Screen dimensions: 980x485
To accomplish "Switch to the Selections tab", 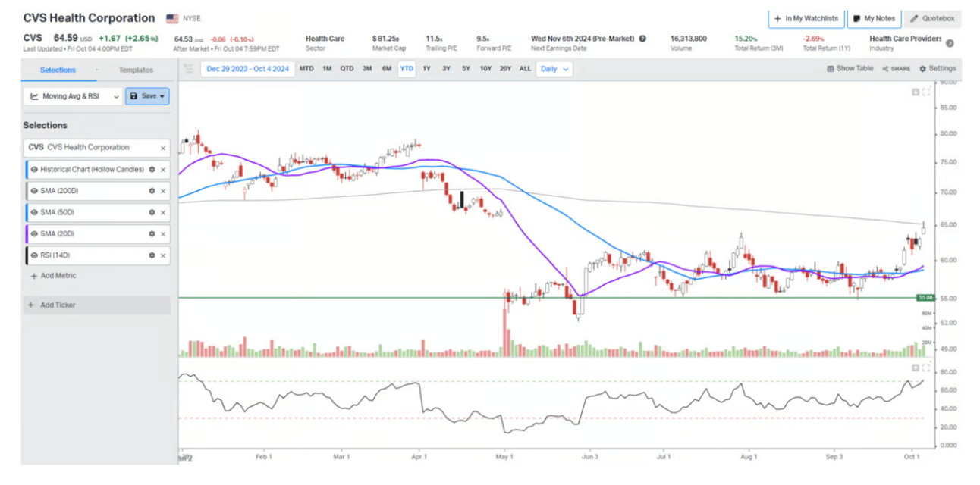I will pyautogui.click(x=58, y=70).
